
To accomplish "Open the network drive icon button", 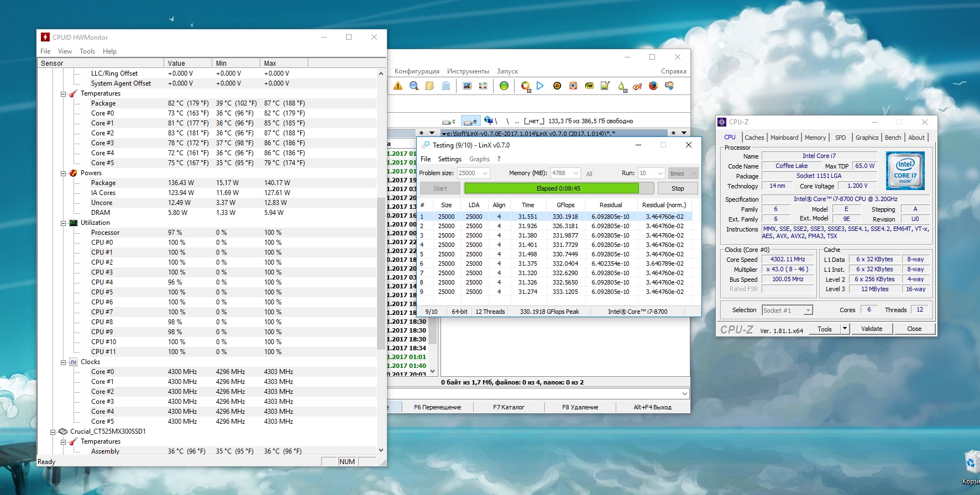I will tap(489, 120).
